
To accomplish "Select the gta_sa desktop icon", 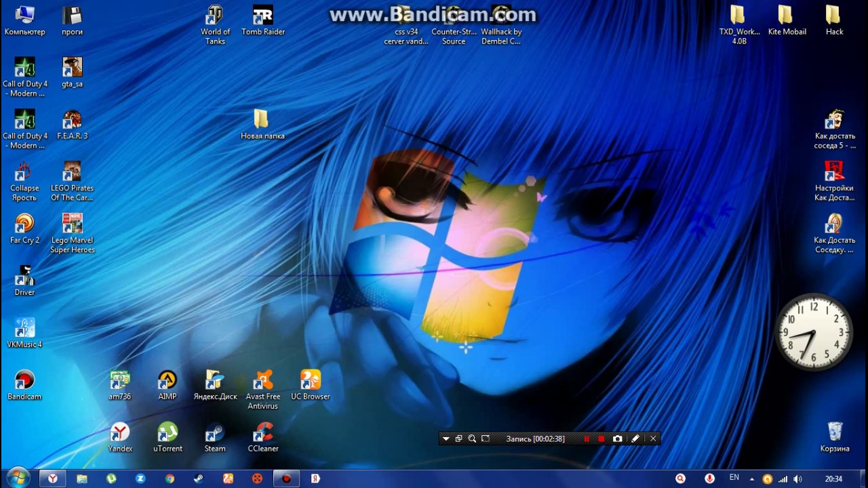I will tap(73, 73).
